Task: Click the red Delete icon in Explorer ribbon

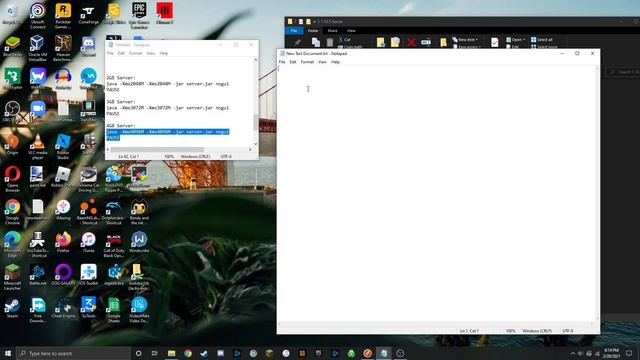Action: point(411,42)
